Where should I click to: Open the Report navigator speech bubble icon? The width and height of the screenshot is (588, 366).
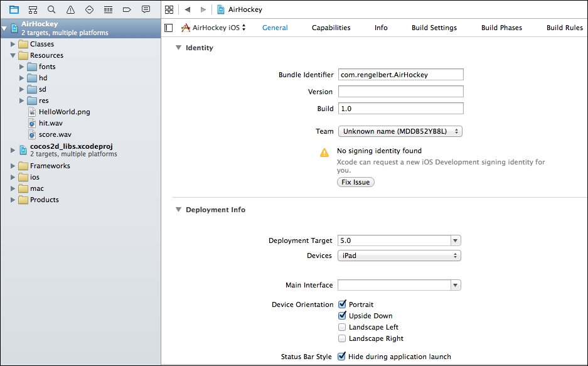pos(146,9)
